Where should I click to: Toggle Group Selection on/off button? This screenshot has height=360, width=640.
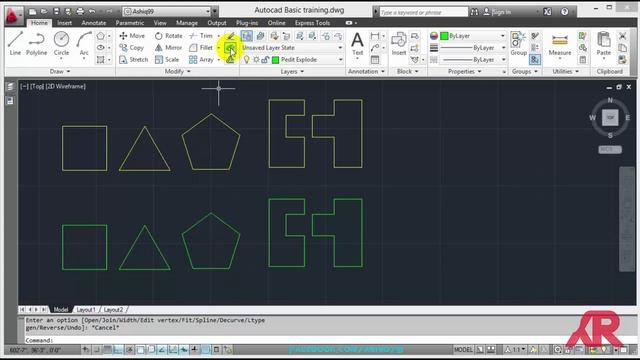tap(535, 60)
